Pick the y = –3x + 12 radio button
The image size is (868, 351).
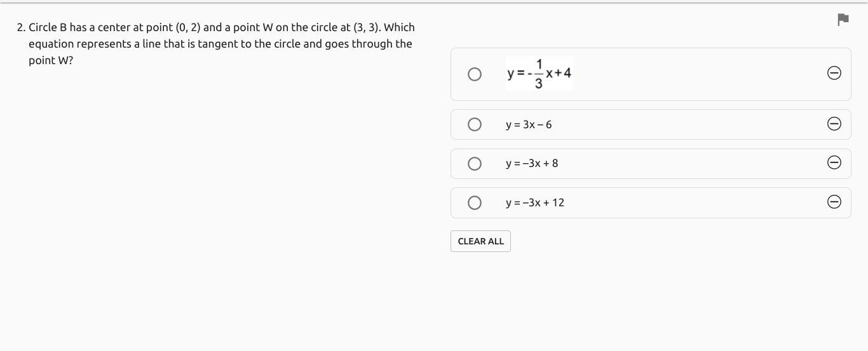[474, 202]
